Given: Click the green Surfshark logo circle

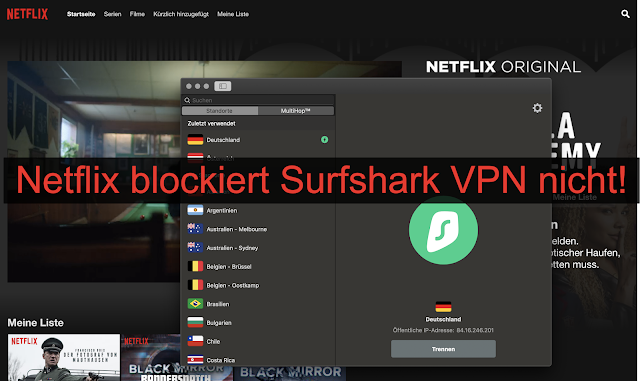Looking at the screenshot, I should pyautogui.click(x=443, y=230).
